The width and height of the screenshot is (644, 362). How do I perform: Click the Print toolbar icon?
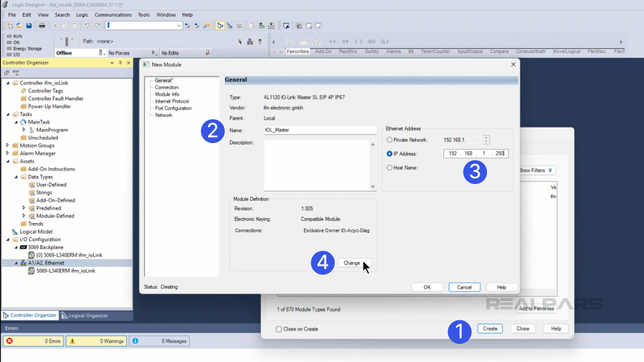point(42,26)
